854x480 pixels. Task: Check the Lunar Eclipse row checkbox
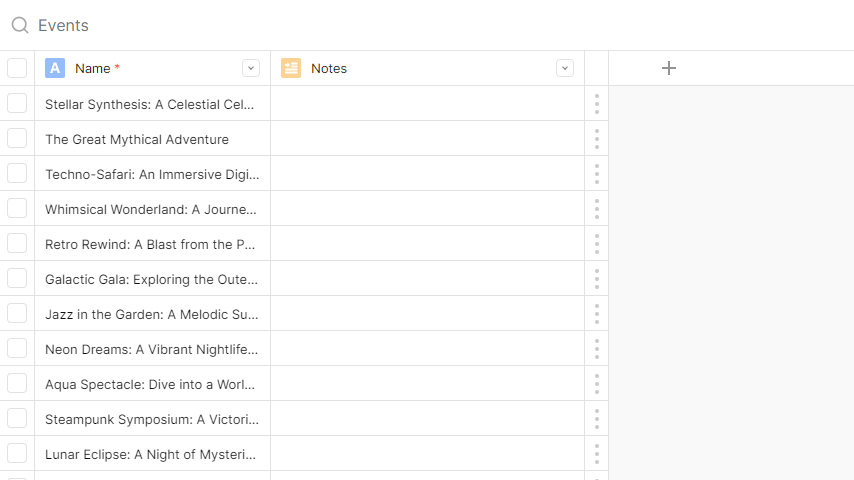click(x=17, y=453)
